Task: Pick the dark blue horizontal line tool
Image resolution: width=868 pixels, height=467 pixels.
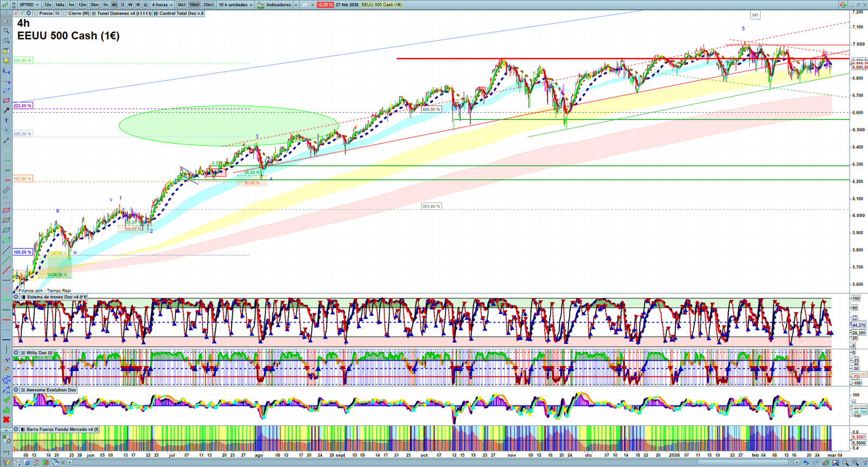Action: point(6,339)
